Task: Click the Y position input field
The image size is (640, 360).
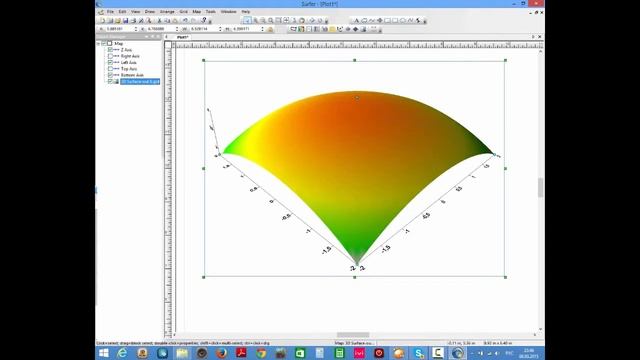Action: point(161,29)
